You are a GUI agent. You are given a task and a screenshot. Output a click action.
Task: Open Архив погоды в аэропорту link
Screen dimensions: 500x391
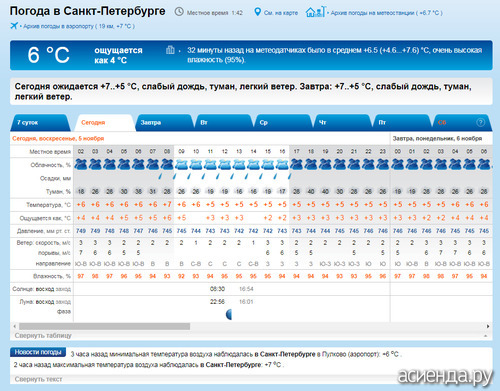tap(79, 26)
